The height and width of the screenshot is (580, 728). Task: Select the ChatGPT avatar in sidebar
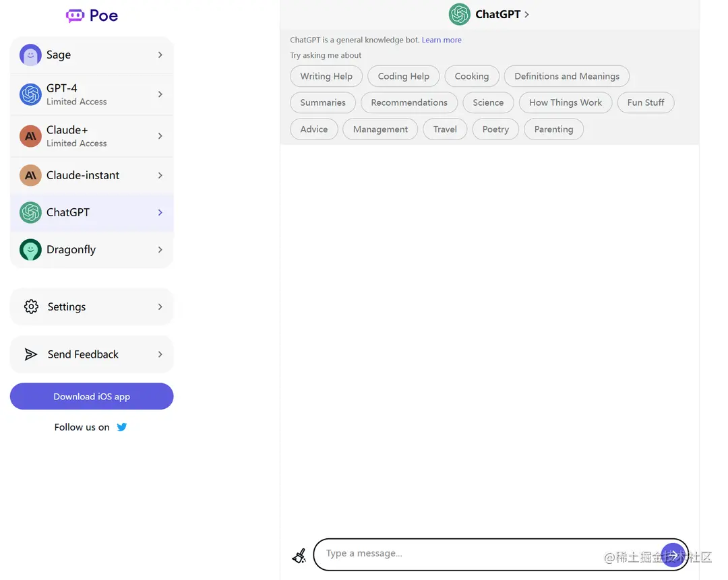pos(30,212)
